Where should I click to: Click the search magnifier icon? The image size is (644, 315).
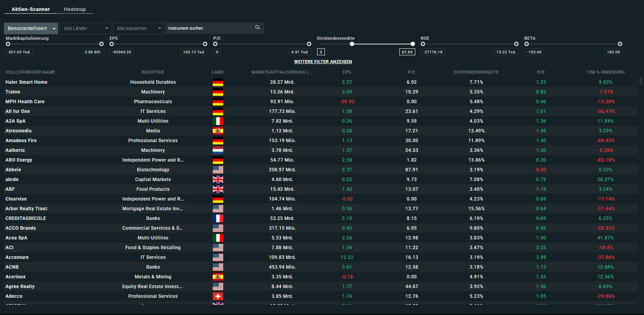click(258, 27)
